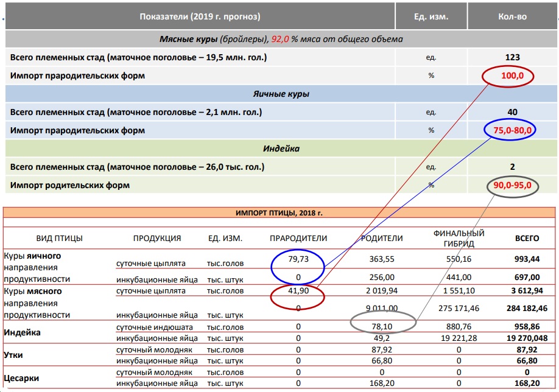559x392 pixels.
Task: Click the row with '2,1 млн. гол.'
Action: tap(281, 112)
